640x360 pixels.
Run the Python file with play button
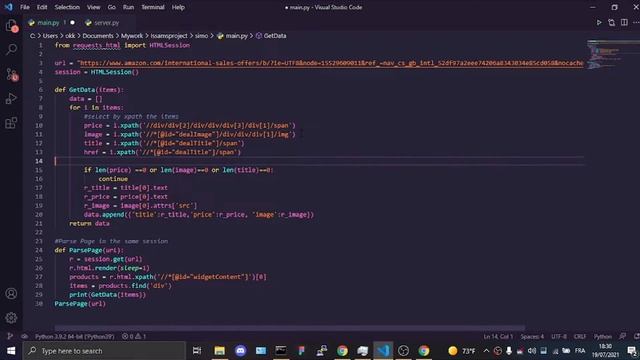(x=599, y=22)
